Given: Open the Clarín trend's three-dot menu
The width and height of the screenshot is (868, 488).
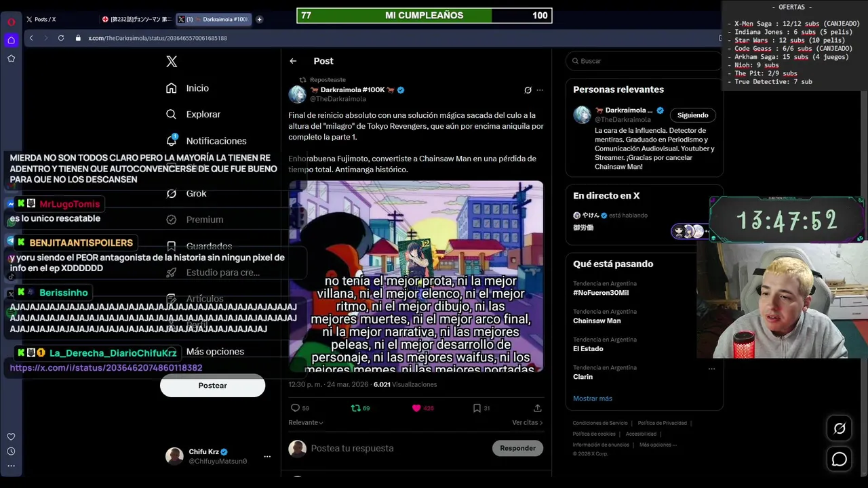Looking at the screenshot, I should coord(711,369).
